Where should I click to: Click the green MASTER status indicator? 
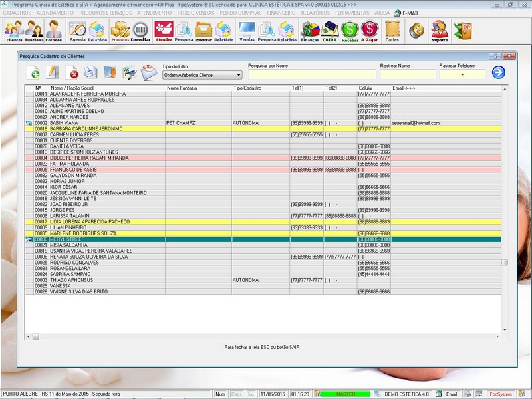(345, 394)
